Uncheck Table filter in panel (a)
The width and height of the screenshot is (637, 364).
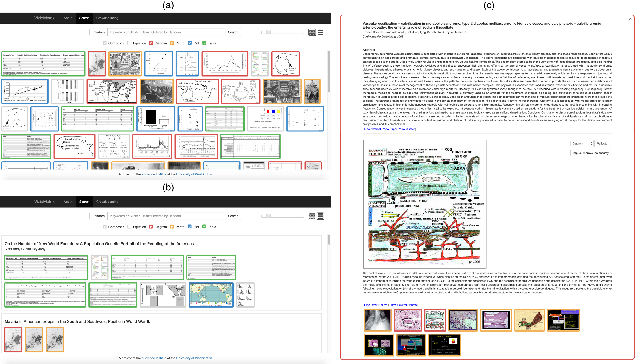(204, 43)
